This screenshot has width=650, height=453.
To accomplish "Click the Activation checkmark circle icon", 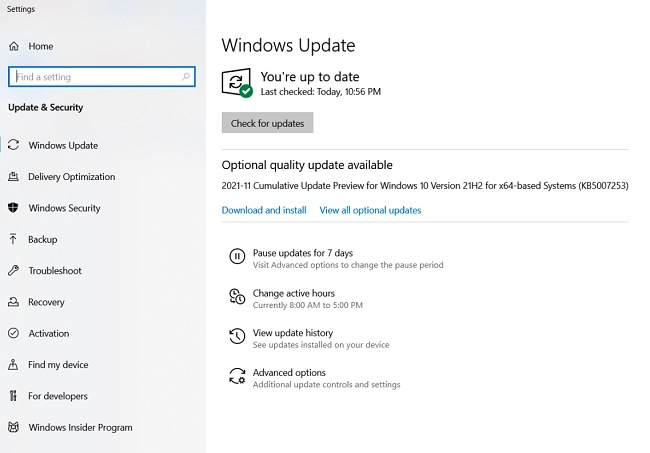I will pyautogui.click(x=13, y=333).
